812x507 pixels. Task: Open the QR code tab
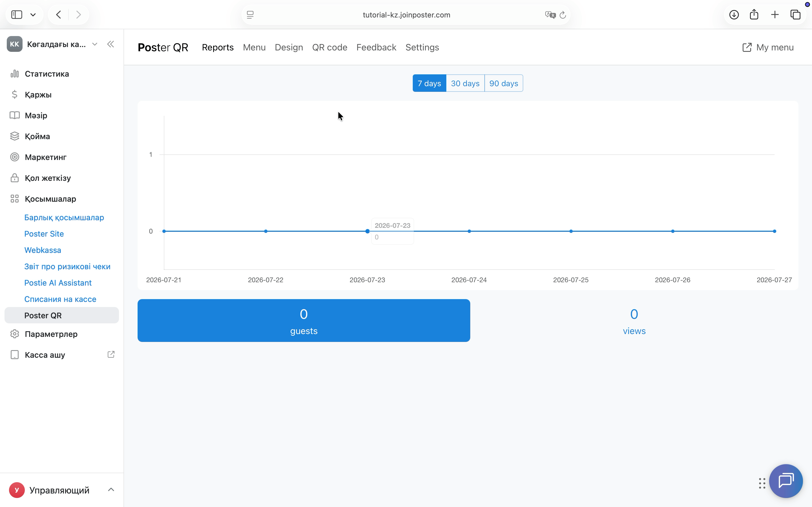330,47
